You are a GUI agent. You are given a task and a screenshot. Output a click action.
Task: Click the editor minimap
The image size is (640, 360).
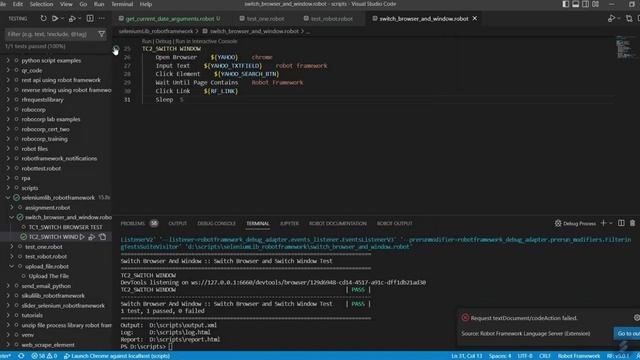(623, 48)
